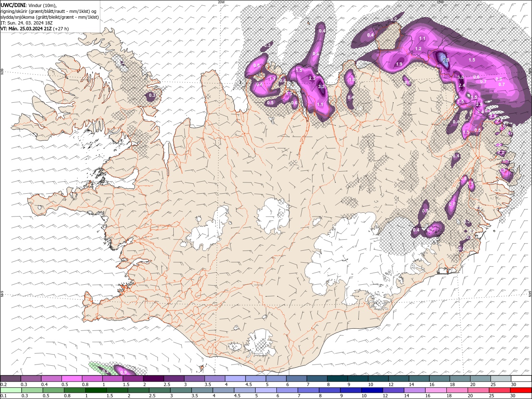Screen dimensions: 532x399
Task: Select the 2 green swatch in rain scale
Action: click(138, 390)
